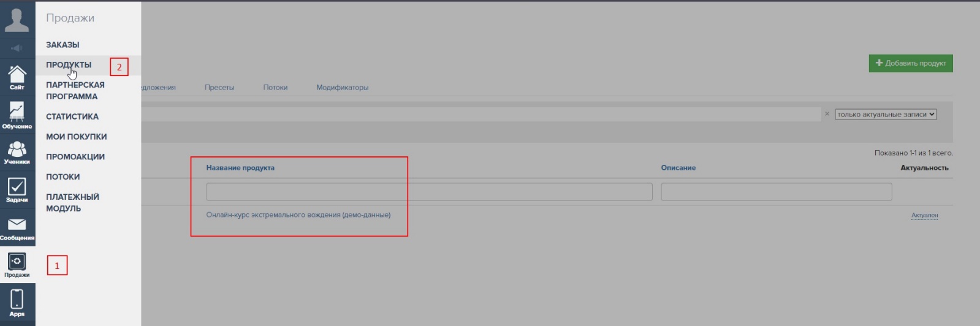Expand the 'только актуальные записи' dropdown
Viewport: 980px width, 326px height.
click(886, 115)
